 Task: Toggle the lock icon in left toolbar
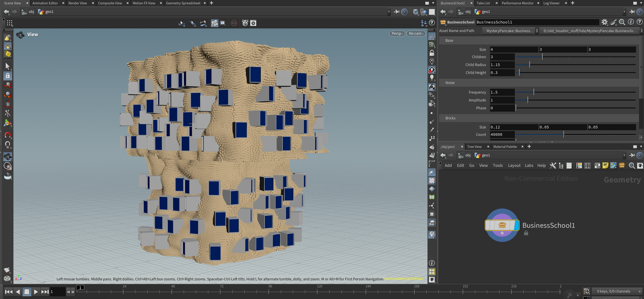click(8, 76)
